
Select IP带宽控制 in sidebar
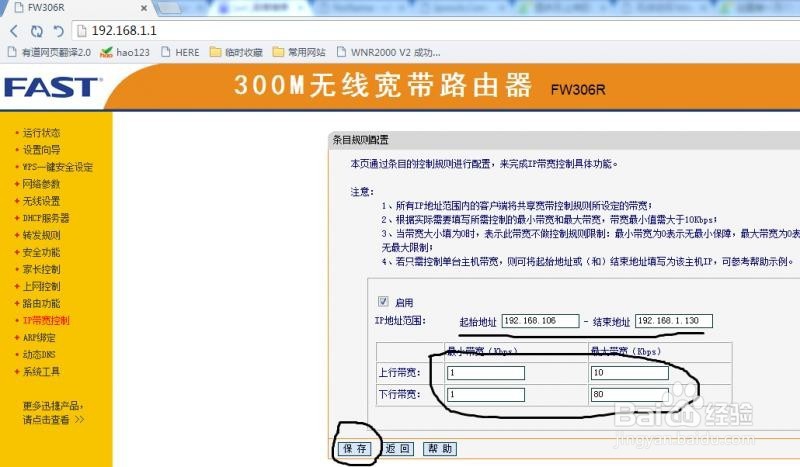coord(46,321)
